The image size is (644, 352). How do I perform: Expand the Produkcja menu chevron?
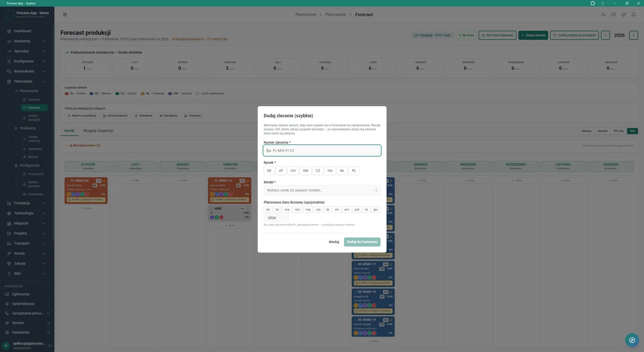43,203
